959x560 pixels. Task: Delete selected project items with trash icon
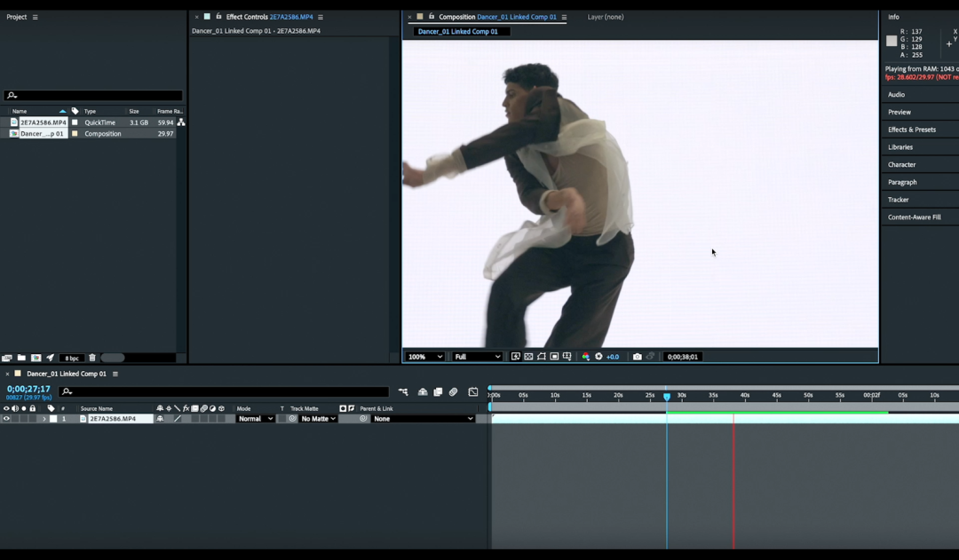(92, 358)
